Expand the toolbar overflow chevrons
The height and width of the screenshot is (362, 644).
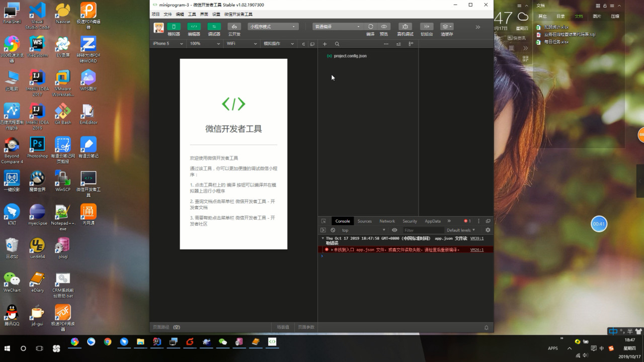pyautogui.click(x=478, y=27)
